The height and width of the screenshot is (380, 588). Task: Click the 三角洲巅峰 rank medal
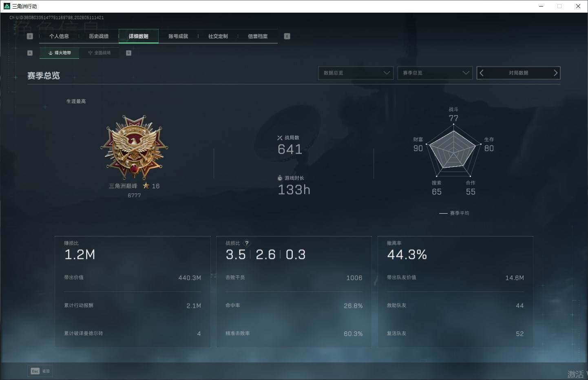[134, 147]
